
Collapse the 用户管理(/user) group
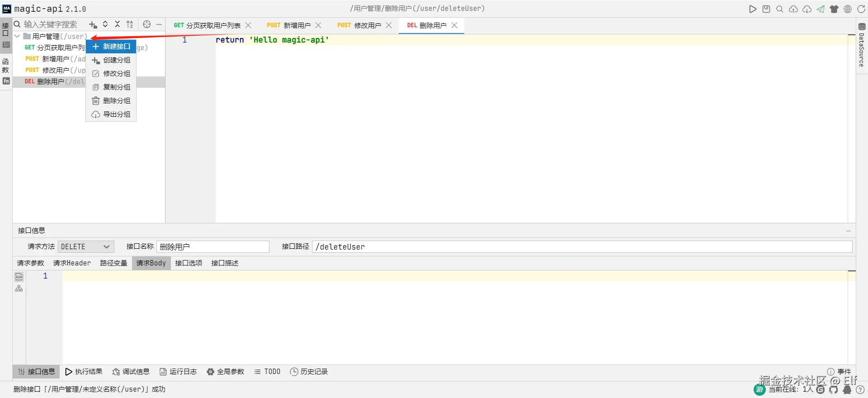(x=17, y=36)
